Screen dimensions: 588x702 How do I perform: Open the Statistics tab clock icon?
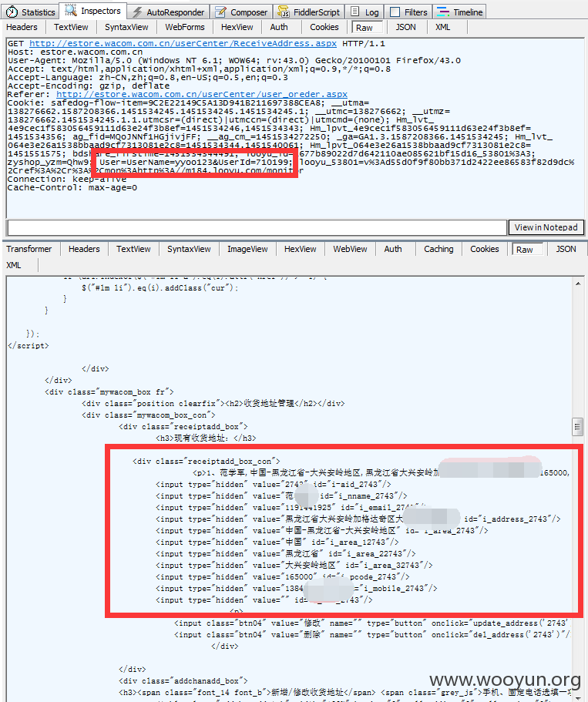(x=12, y=12)
